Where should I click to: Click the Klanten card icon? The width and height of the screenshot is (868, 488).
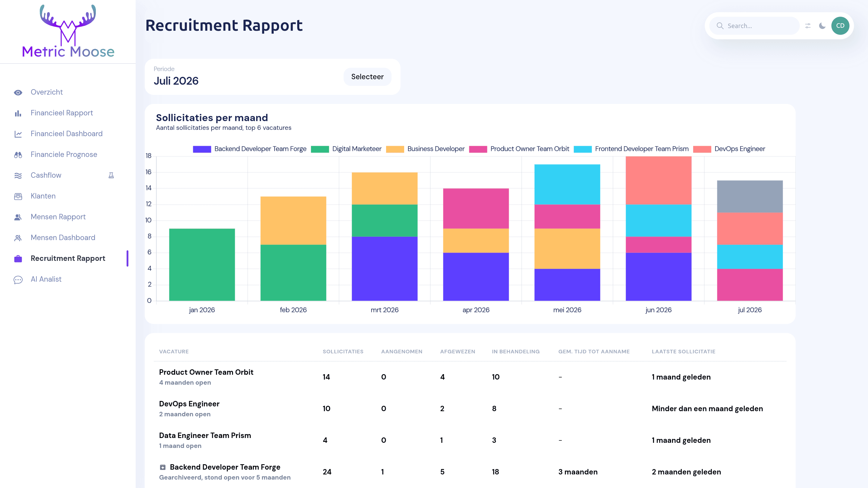click(18, 196)
